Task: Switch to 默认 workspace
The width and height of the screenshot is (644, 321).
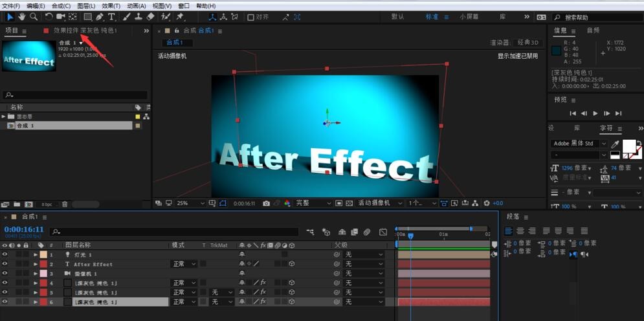Action: click(x=397, y=17)
